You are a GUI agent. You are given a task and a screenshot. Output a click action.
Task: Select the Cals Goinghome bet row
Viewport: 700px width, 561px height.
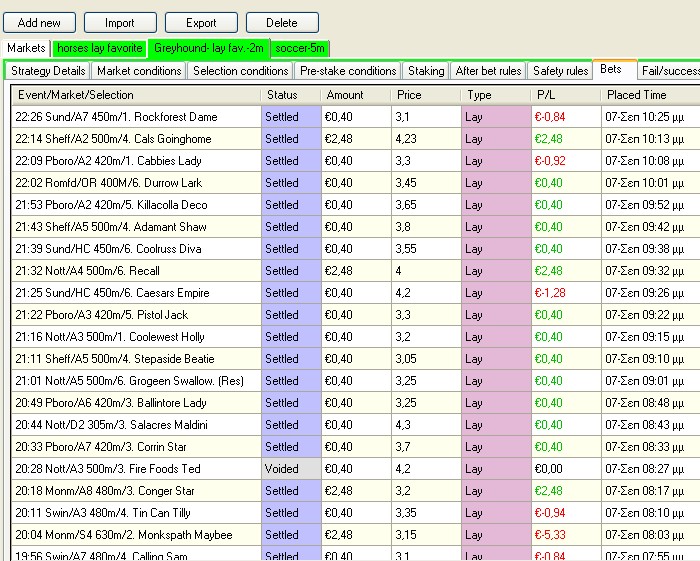click(356, 139)
